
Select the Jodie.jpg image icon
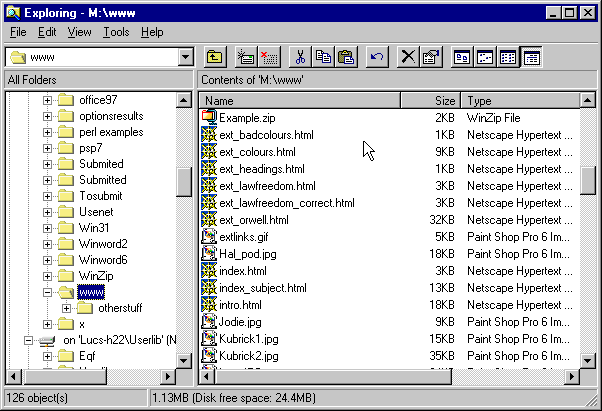point(209,322)
